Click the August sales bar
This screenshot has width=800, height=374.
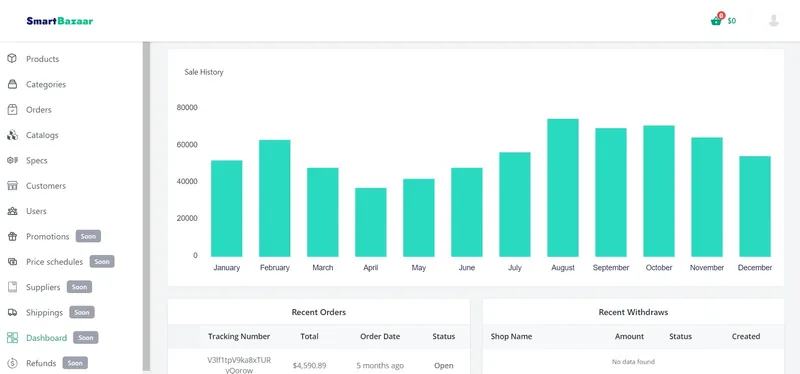click(563, 188)
